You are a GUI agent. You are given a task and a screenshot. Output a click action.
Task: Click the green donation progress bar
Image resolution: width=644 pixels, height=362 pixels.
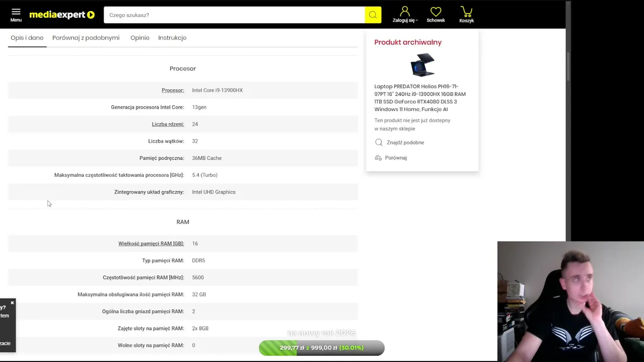point(321,348)
